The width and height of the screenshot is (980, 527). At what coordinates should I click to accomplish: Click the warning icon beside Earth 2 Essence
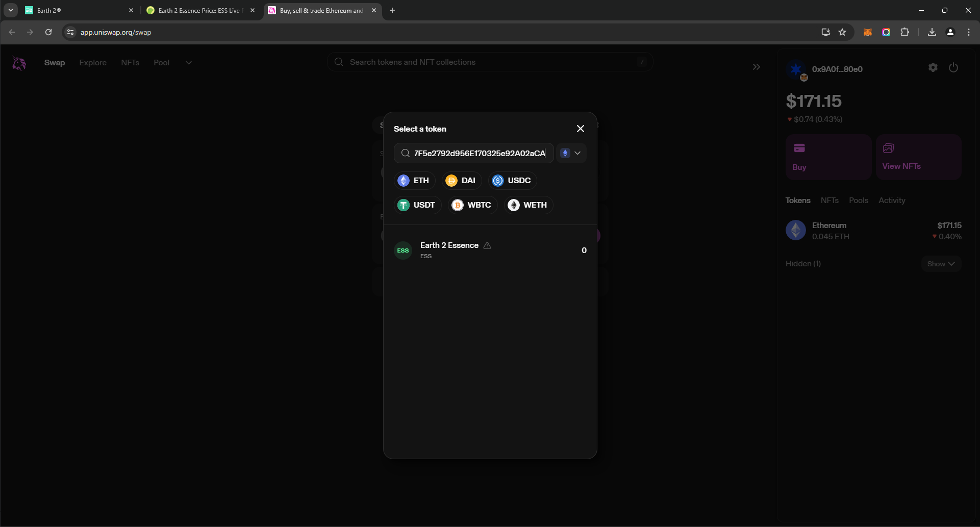pyautogui.click(x=487, y=245)
